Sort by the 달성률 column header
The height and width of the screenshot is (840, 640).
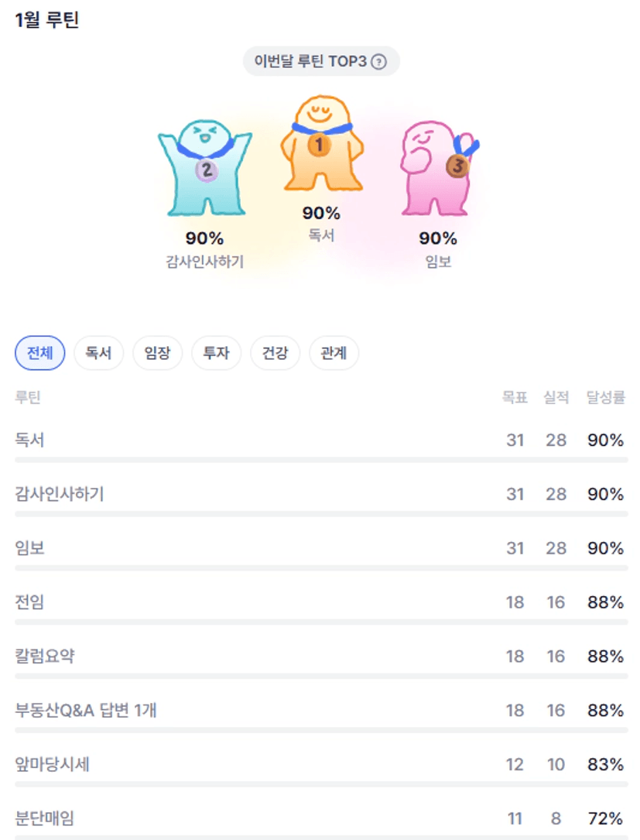point(605,398)
